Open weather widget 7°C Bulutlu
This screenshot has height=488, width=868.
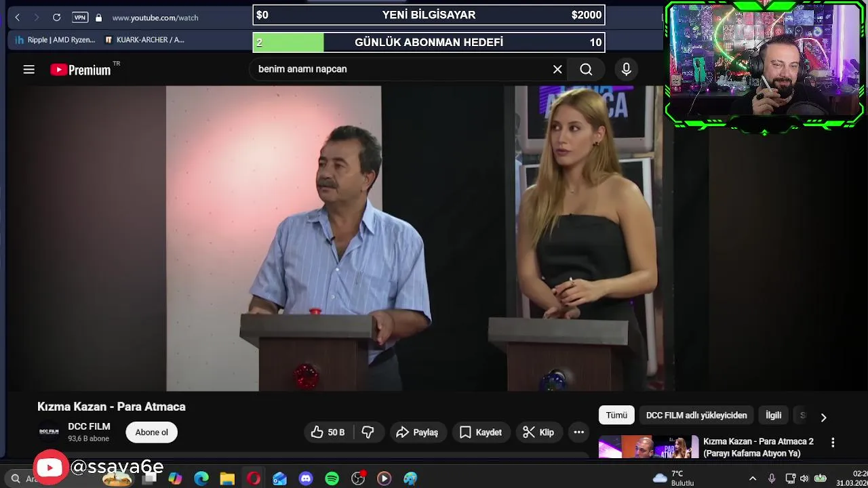coord(673,479)
